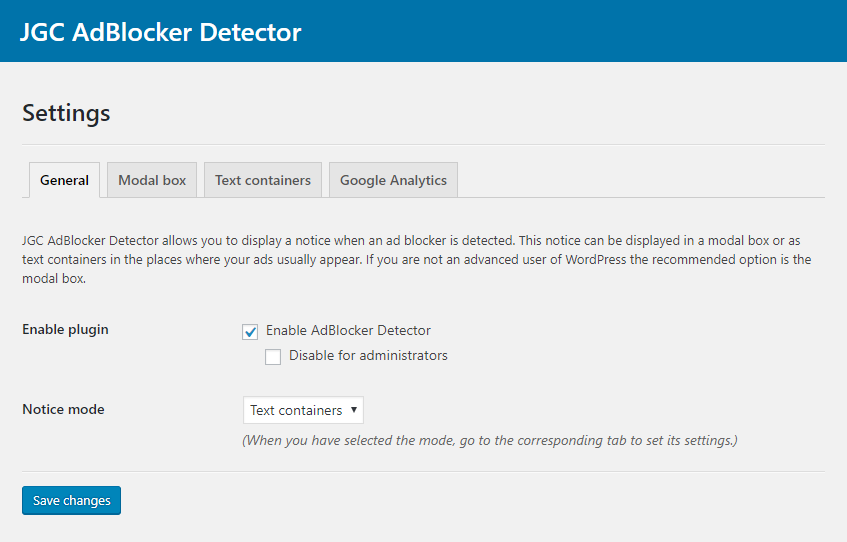Viewport: 847px width, 542px height.
Task: Click the plugin description paragraph
Action: pos(416,259)
